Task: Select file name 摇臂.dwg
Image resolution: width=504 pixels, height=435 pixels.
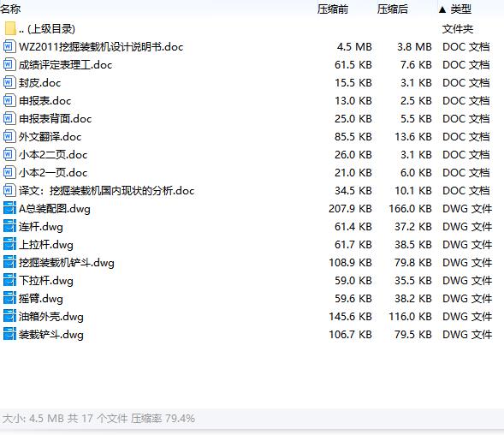Action: click(x=41, y=299)
